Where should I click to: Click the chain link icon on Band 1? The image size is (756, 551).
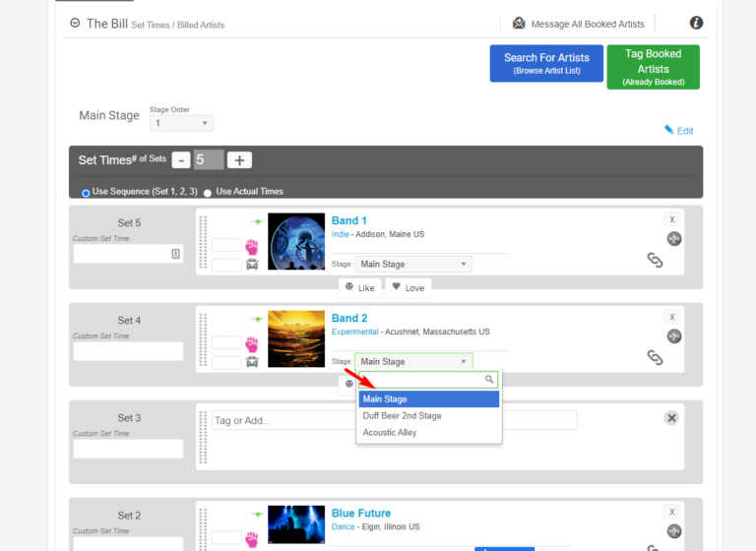(x=655, y=260)
